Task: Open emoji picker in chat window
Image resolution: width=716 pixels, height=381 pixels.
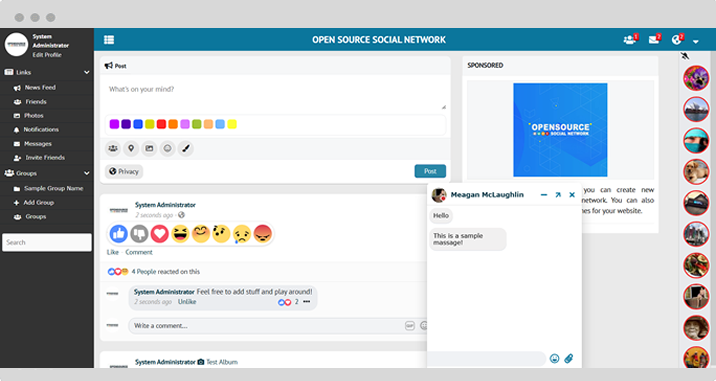Action: tap(554, 359)
